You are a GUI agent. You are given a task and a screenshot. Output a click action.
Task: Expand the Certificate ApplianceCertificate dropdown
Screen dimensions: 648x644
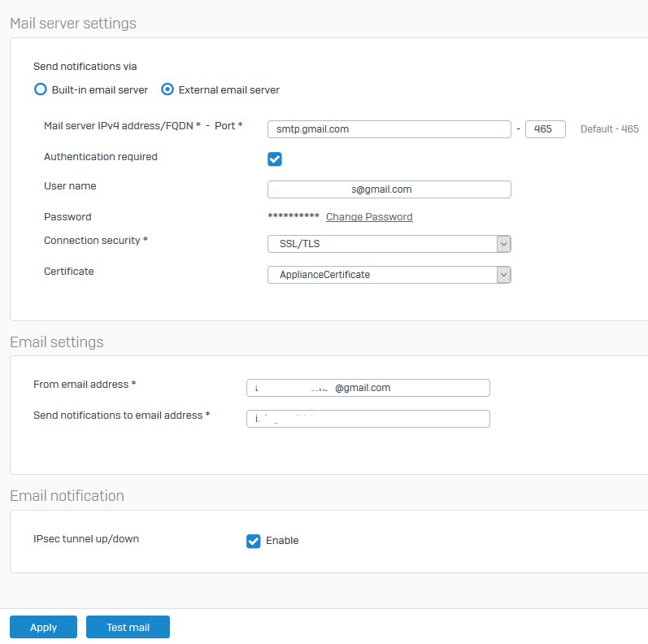pyautogui.click(x=389, y=275)
